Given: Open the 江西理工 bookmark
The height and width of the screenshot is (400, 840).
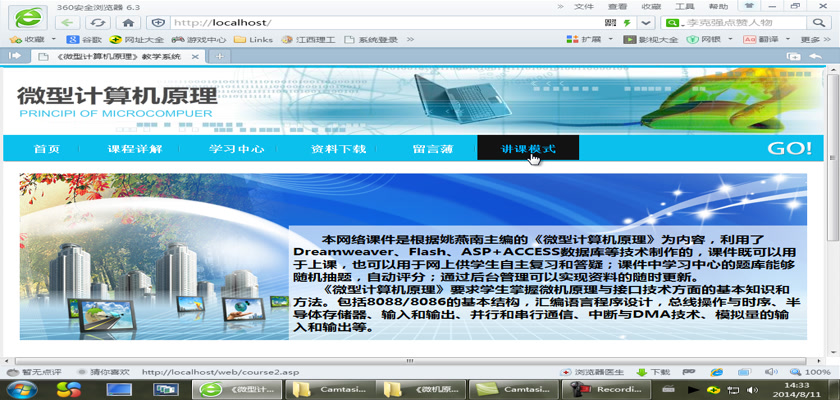Looking at the screenshot, I should click(x=308, y=40).
